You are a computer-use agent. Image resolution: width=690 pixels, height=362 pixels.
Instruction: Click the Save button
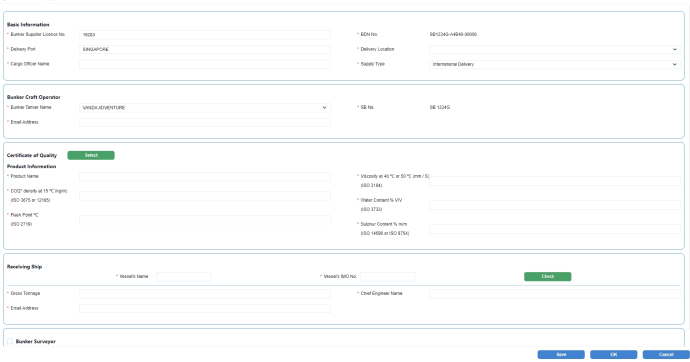point(561,355)
